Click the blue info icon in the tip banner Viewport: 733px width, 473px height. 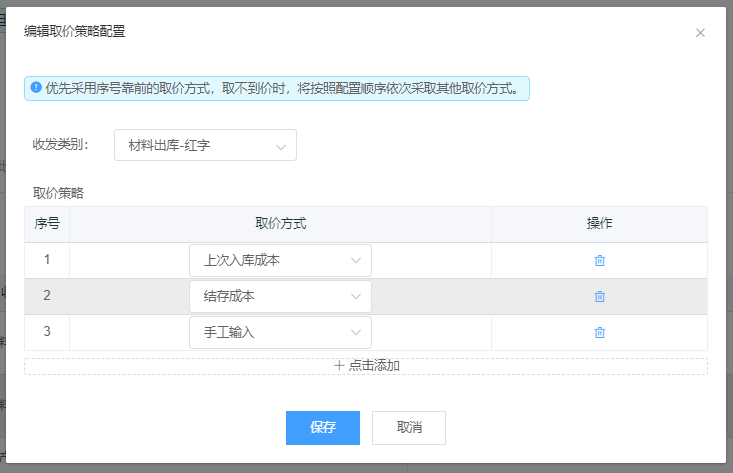(x=36, y=88)
